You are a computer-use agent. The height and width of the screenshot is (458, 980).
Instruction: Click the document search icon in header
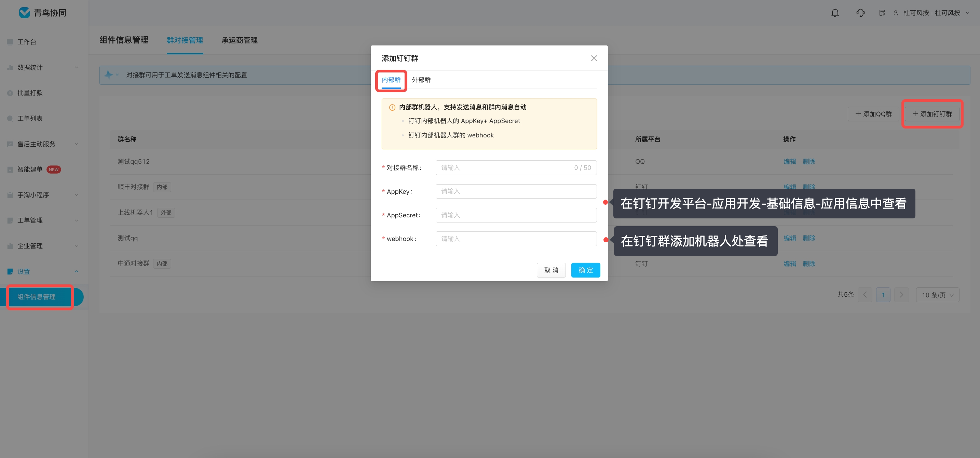coord(882,13)
